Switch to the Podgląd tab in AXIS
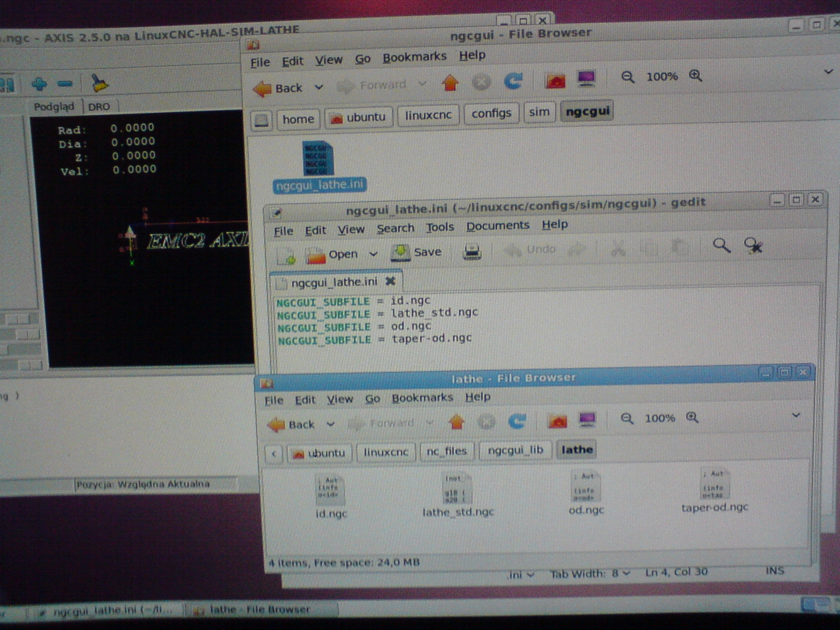The image size is (840, 630). point(54,107)
